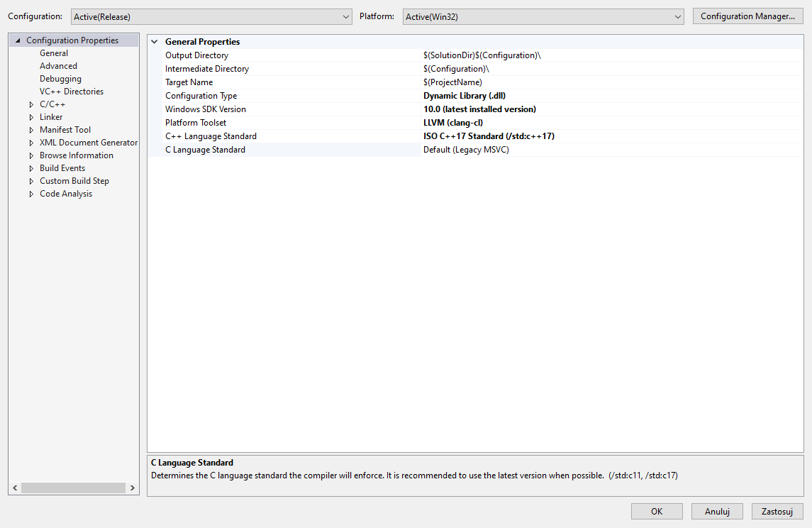
Task: Collapse the Configuration Properties tree node
Action: point(18,40)
